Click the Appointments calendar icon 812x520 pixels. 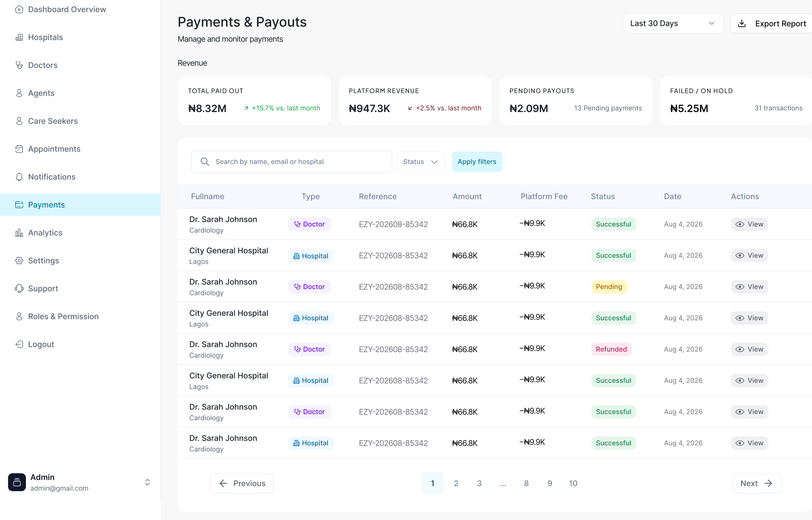19,149
